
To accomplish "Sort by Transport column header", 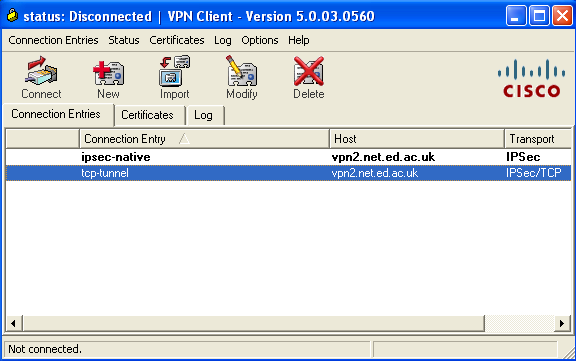I will click(x=538, y=139).
